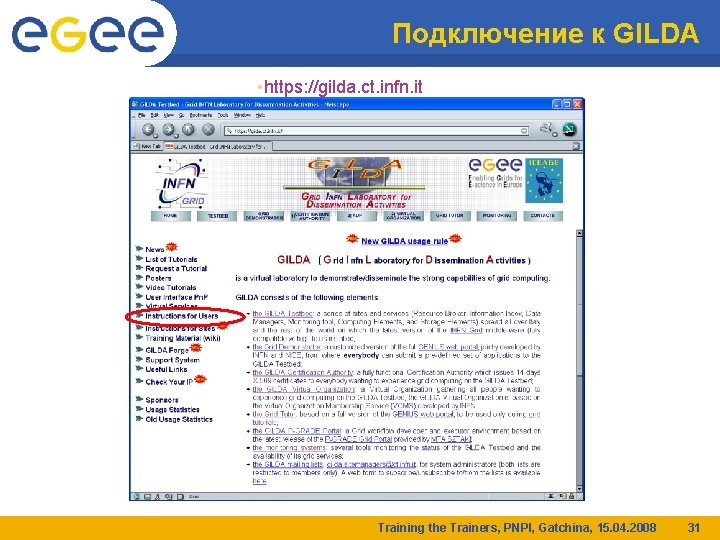
Task: Open the View menu
Action: pyautogui.click(x=169, y=115)
